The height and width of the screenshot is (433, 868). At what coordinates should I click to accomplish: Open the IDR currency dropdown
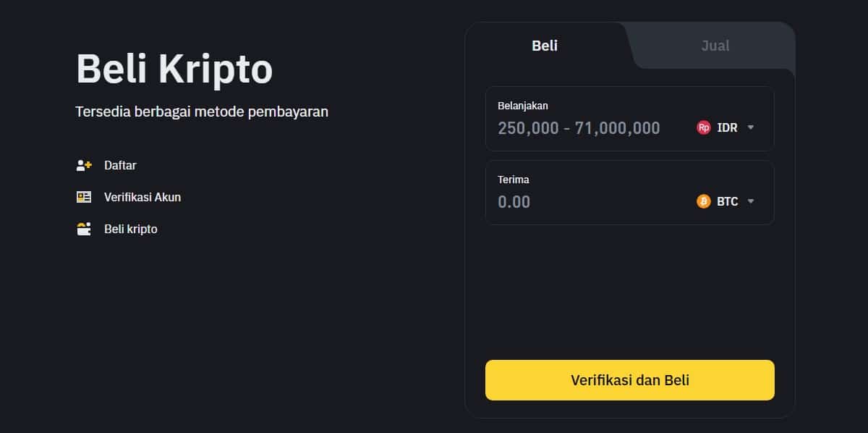click(750, 127)
